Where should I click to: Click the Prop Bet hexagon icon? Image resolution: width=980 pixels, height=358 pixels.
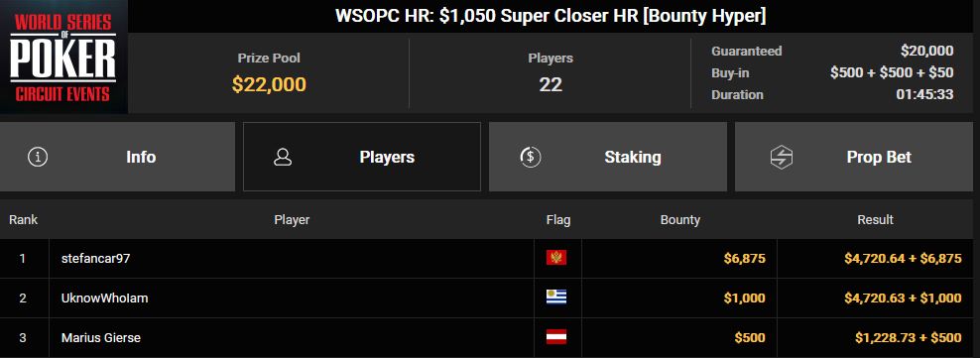pyautogui.click(x=782, y=157)
